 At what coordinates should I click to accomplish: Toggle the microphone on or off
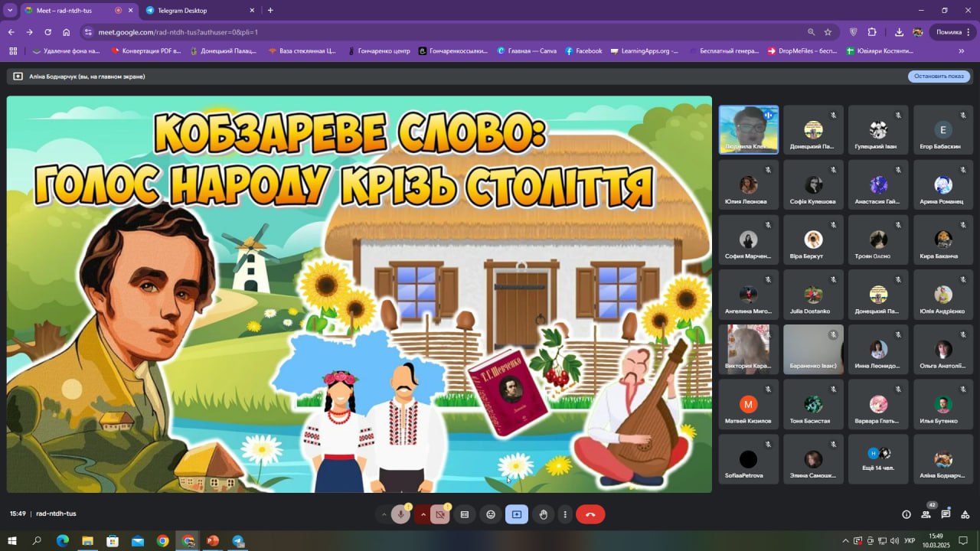pos(400,514)
